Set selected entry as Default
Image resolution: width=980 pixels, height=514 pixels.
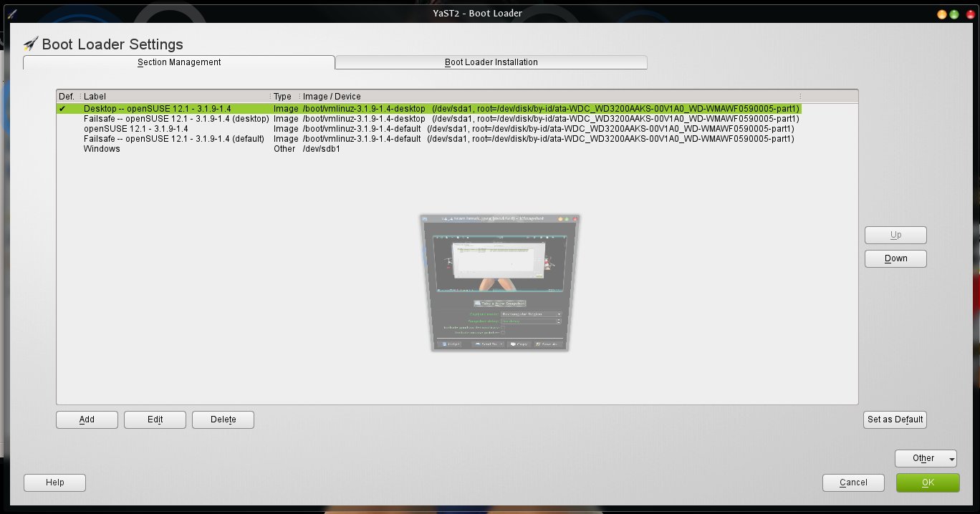point(895,420)
